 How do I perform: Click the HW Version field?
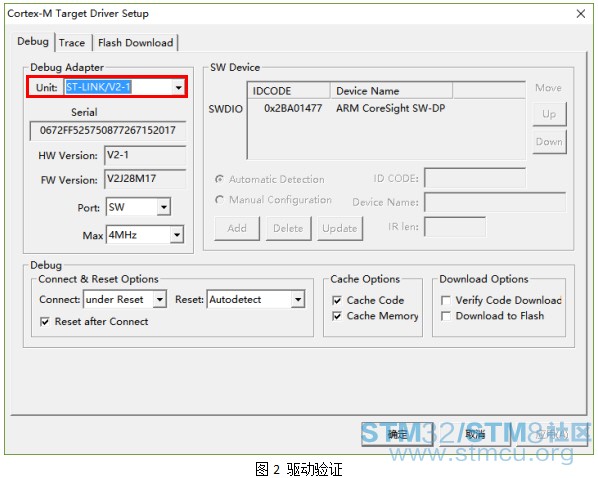[145, 155]
